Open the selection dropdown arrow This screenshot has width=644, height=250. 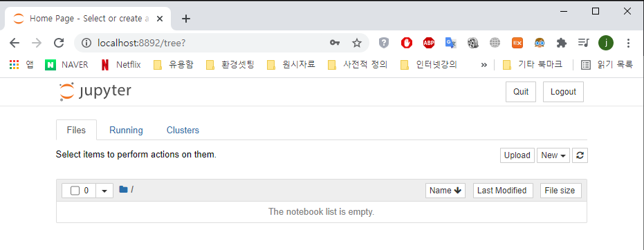coord(104,191)
